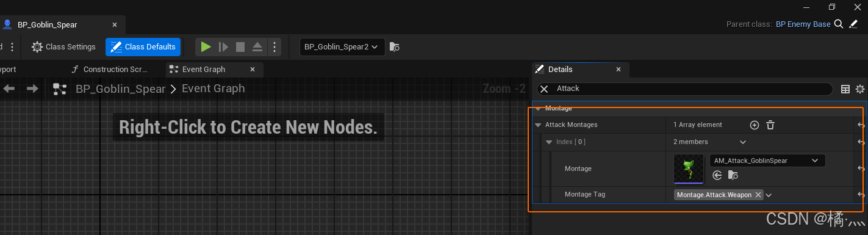Select the Details panel tab

pyautogui.click(x=561, y=70)
